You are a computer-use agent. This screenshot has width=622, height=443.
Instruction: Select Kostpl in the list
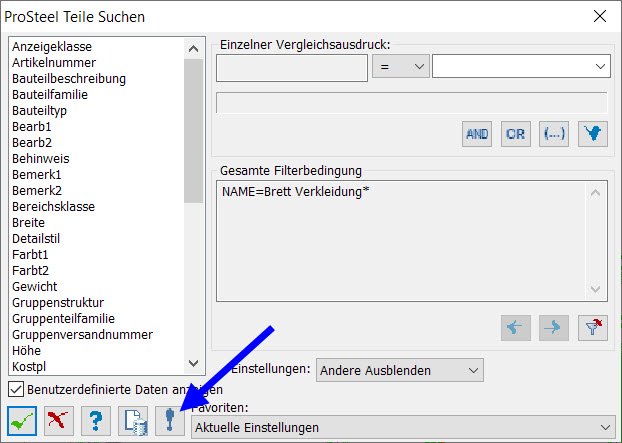(x=29, y=366)
